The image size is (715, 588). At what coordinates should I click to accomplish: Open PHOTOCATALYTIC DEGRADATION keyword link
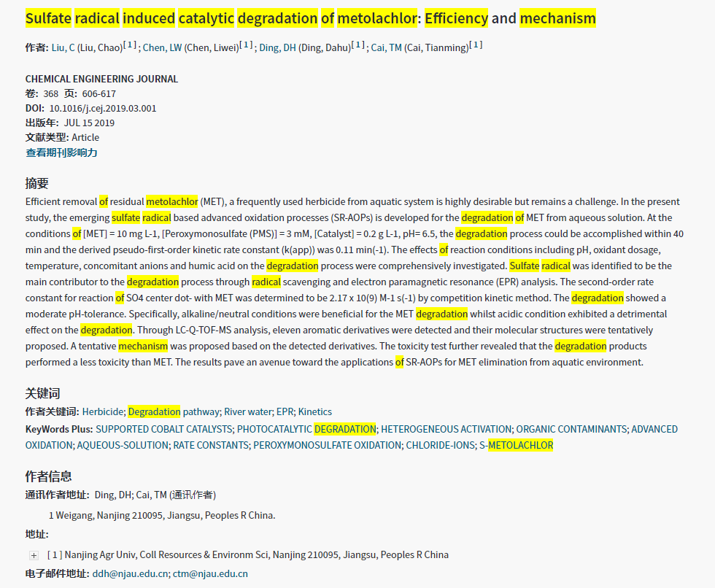306,429
